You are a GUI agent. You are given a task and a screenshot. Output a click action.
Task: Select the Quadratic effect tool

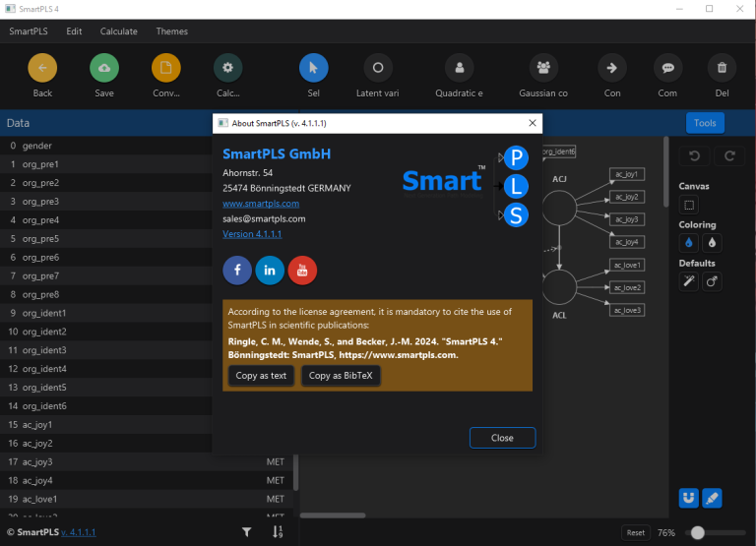click(x=459, y=68)
